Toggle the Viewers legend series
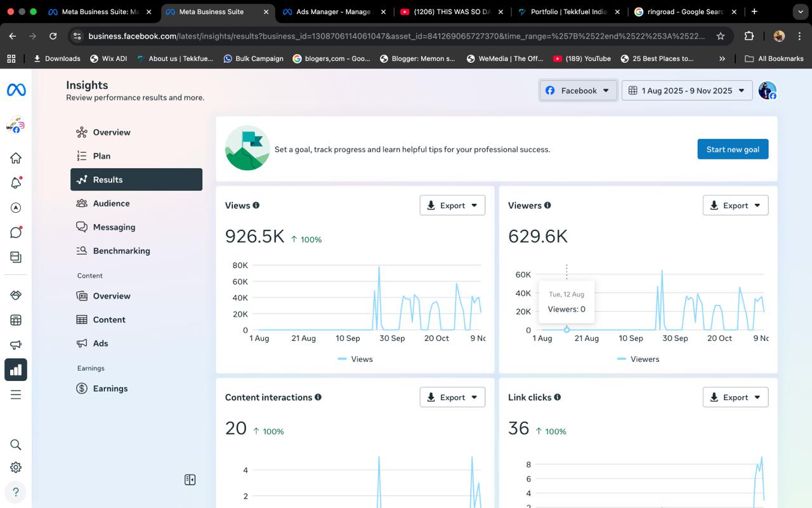 pos(638,359)
